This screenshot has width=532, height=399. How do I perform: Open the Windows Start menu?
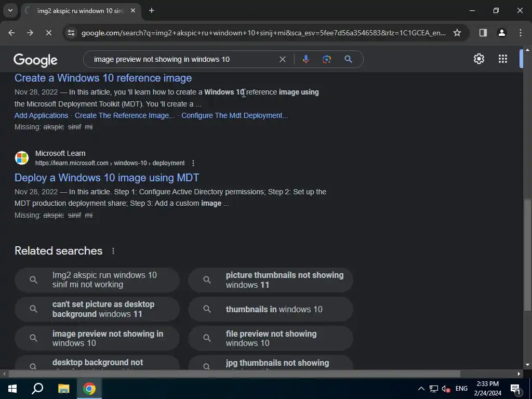(x=12, y=389)
